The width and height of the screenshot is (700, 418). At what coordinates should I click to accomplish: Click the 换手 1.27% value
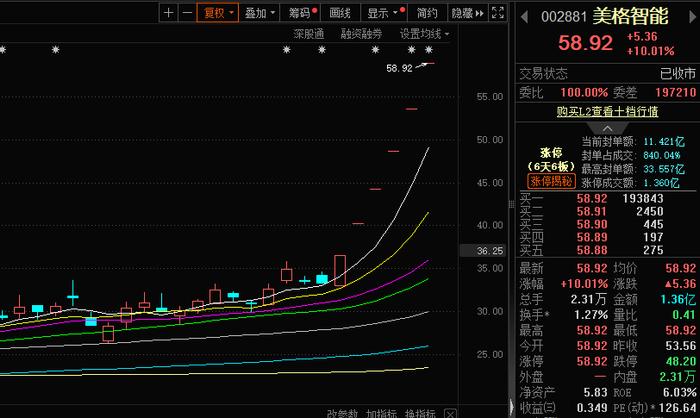pyautogui.click(x=591, y=315)
